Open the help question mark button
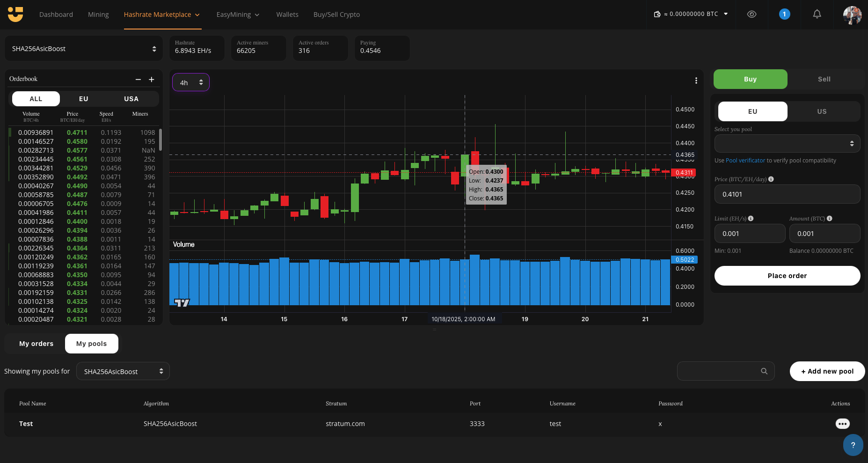Viewport: 868px width, 463px height. [x=853, y=445]
